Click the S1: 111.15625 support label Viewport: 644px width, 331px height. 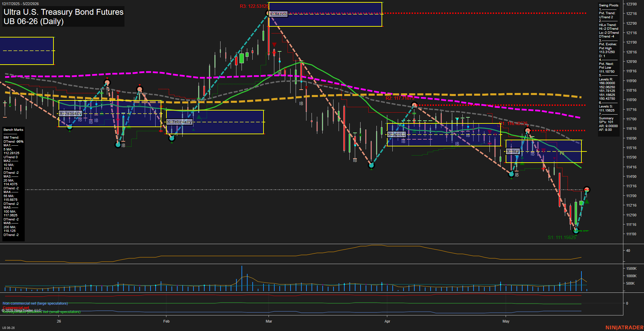click(562, 237)
